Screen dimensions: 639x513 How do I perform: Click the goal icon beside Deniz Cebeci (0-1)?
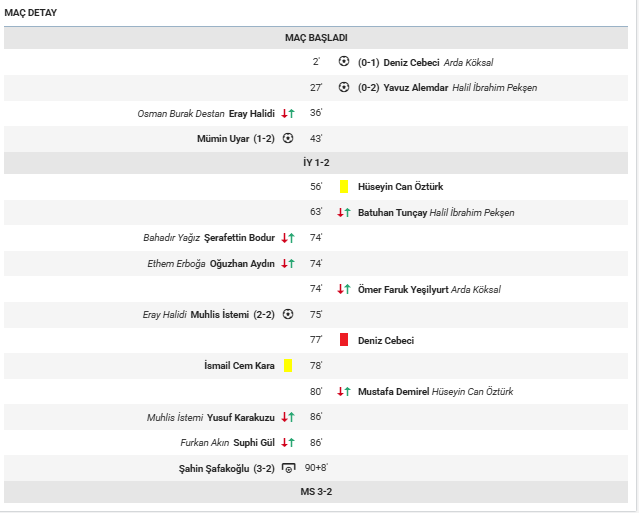pos(344,62)
